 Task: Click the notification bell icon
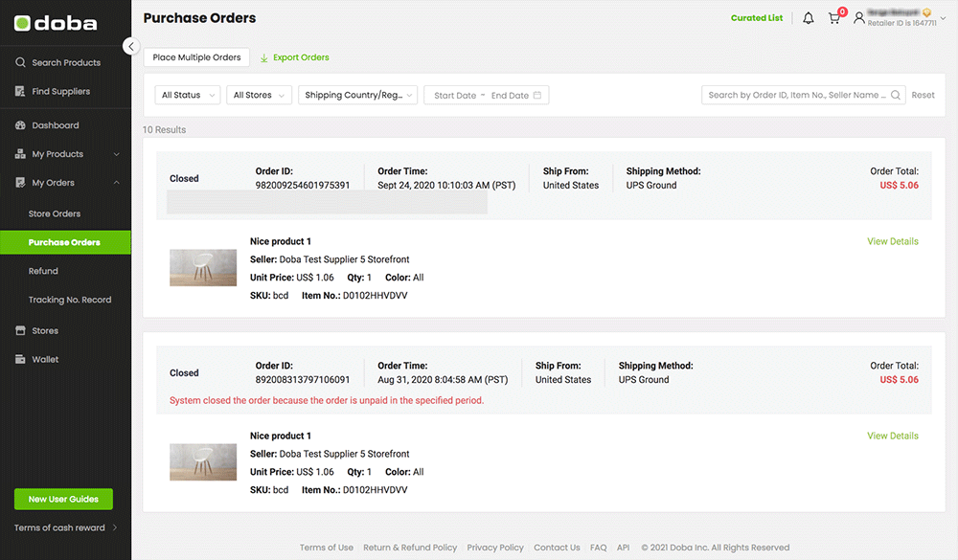tap(808, 18)
